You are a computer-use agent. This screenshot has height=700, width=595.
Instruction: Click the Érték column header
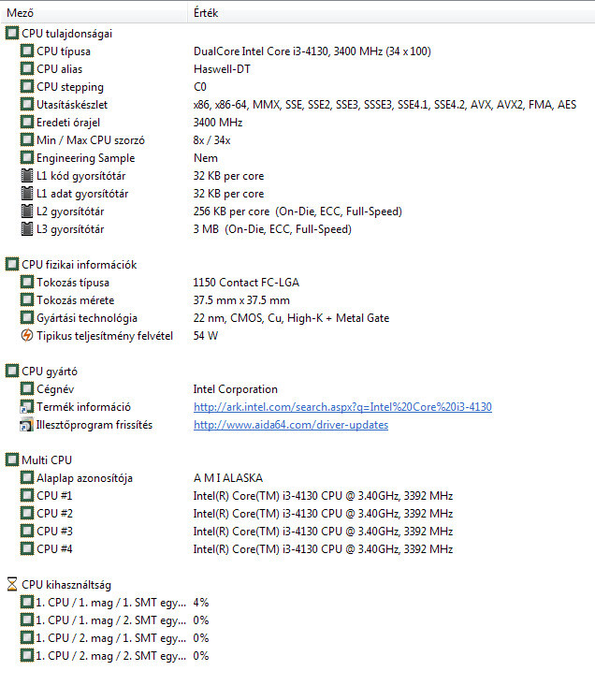(x=391, y=13)
